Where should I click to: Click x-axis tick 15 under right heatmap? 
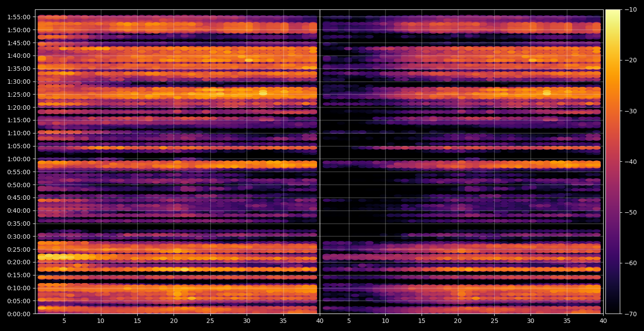tap(422, 321)
